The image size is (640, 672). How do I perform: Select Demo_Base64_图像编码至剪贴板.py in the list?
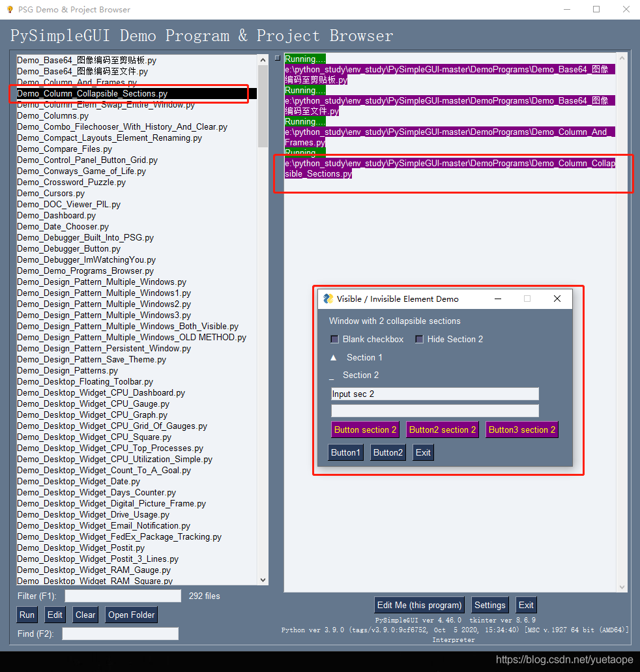point(137,61)
